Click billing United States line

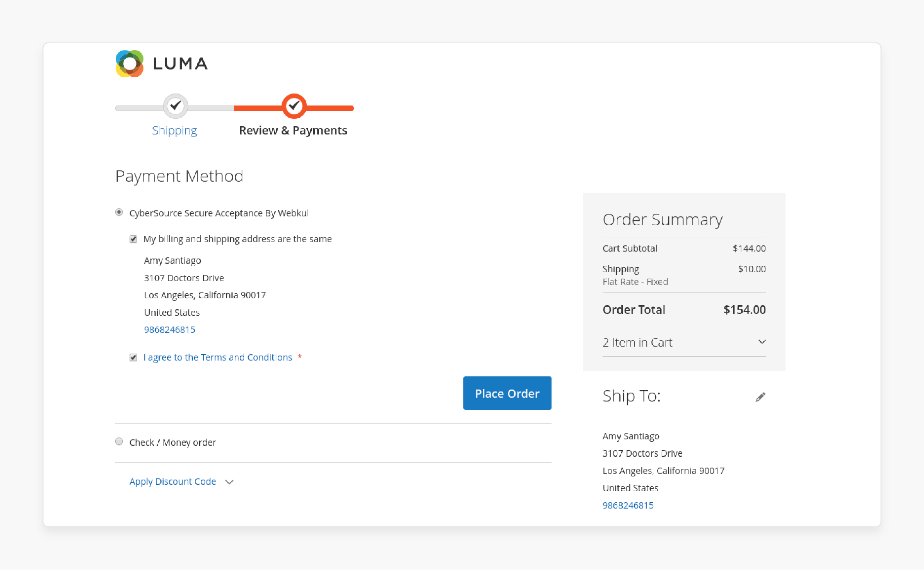(172, 312)
